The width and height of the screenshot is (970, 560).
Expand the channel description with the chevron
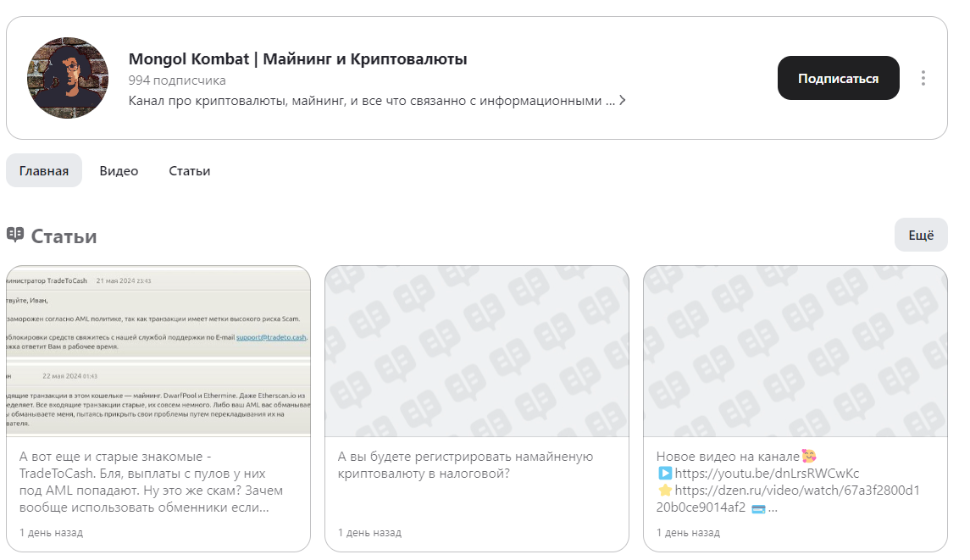click(623, 101)
